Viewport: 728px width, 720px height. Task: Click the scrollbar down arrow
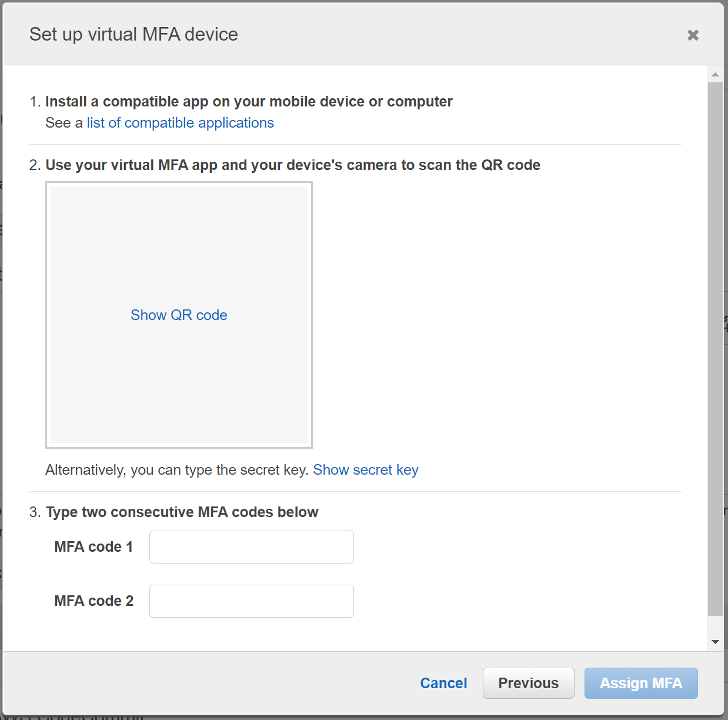[715, 642]
